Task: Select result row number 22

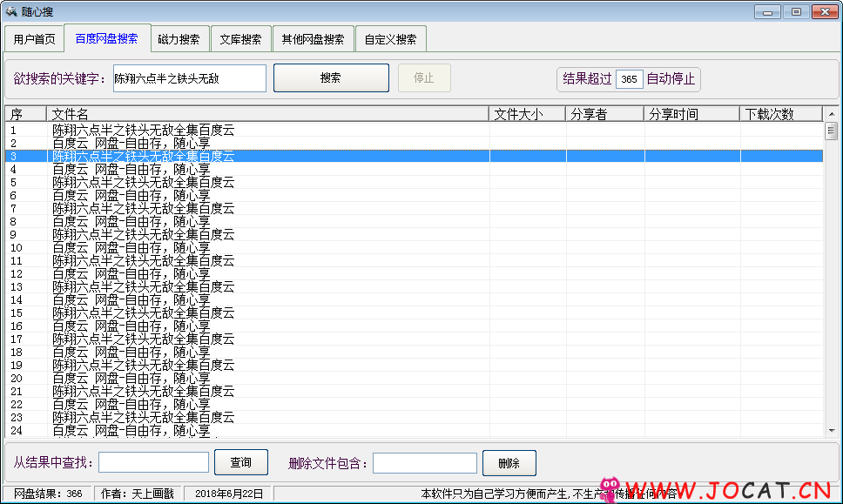Action: pyautogui.click(x=414, y=405)
